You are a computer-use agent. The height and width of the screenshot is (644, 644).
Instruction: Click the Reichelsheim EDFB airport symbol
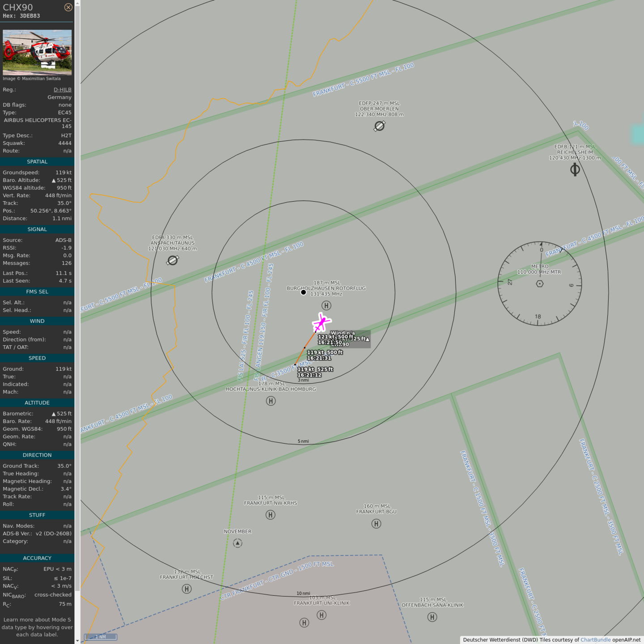click(575, 169)
